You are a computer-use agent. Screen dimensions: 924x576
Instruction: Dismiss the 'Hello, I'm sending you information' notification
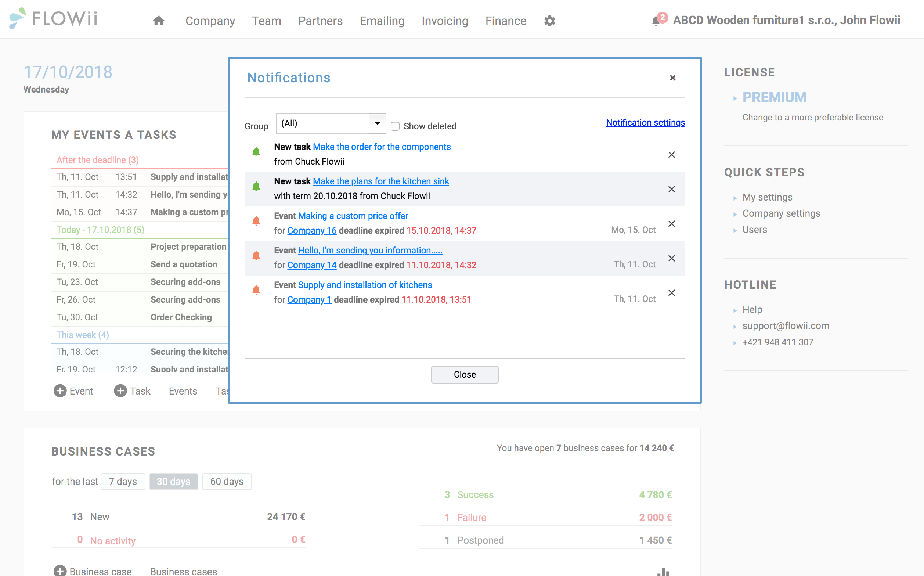point(671,258)
